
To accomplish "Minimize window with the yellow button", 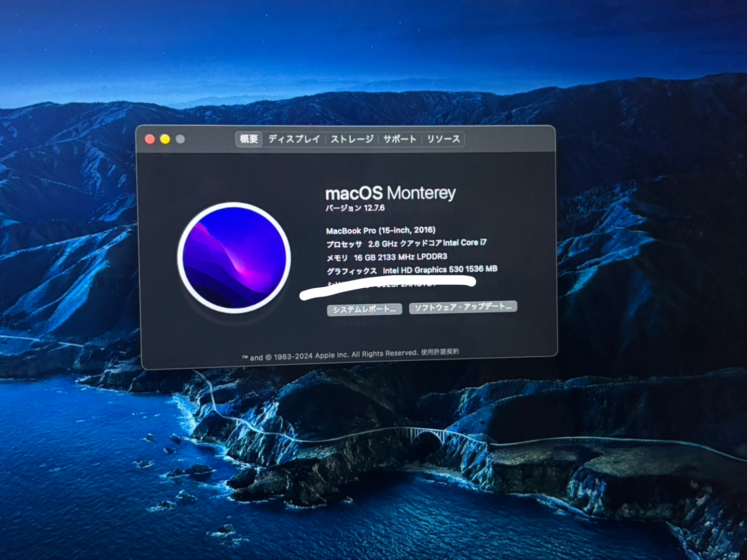I will (x=165, y=139).
